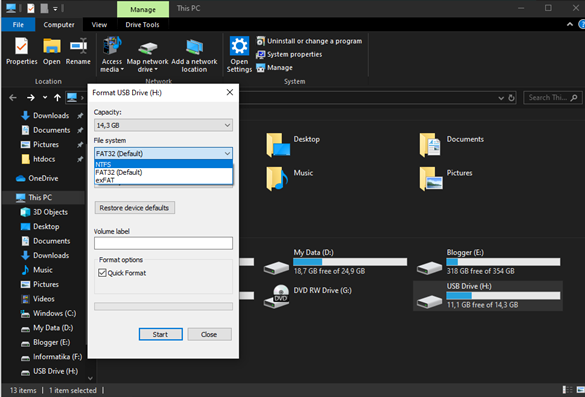Select the Manage contextual tab
This screenshot has height=397, width=585.
pos(143,9)
